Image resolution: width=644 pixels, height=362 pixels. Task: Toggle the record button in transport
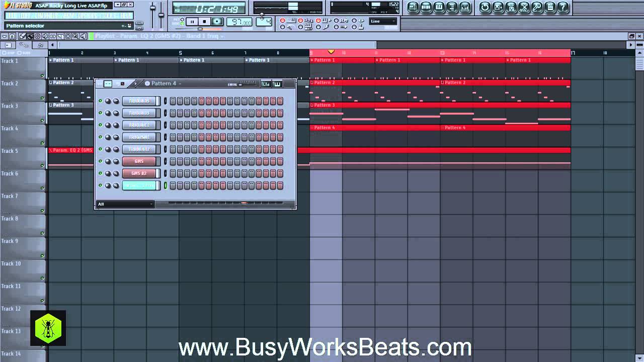217,22
